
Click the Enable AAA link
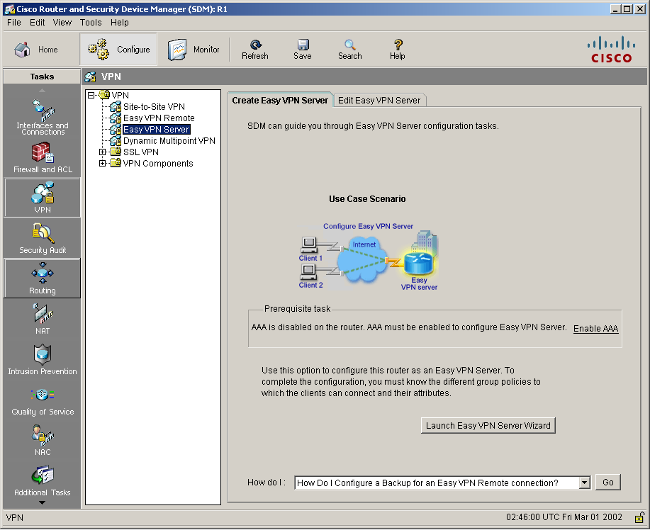point(596,329)
